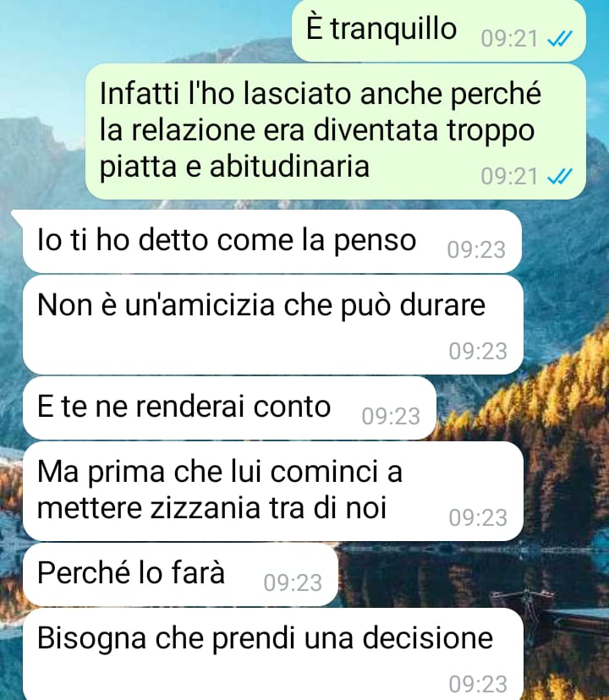Click the 09:23 timestamp beside 'tra di noi'

[478, 517]
